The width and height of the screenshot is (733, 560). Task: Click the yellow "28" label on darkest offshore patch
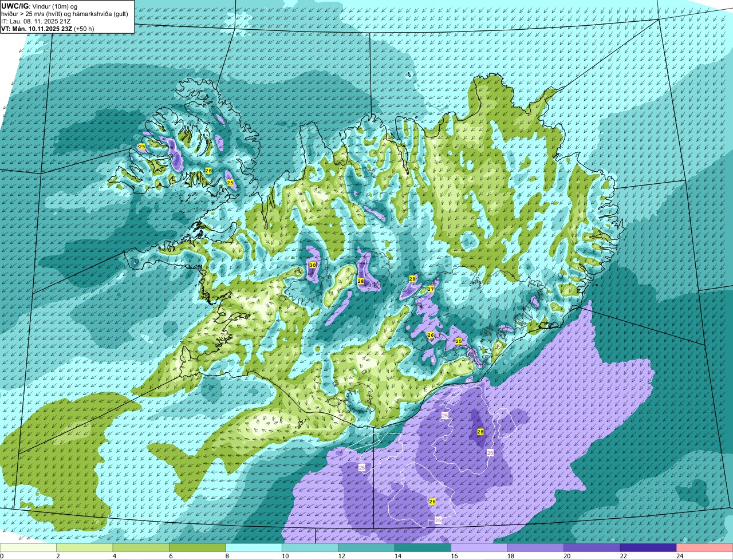tap(480, 432)
